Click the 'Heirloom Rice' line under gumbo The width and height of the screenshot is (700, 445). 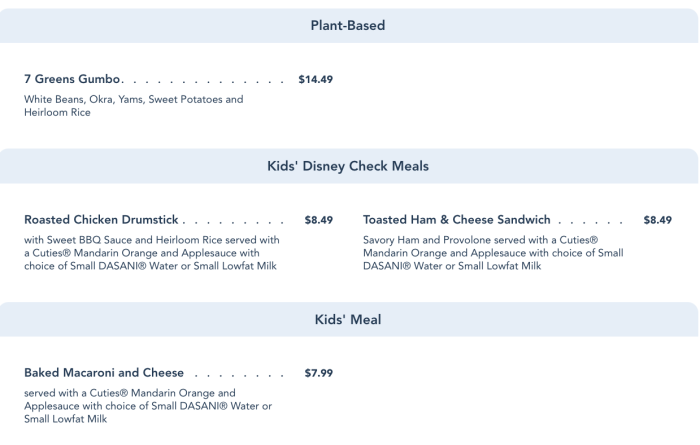click(x=57, y=112)
